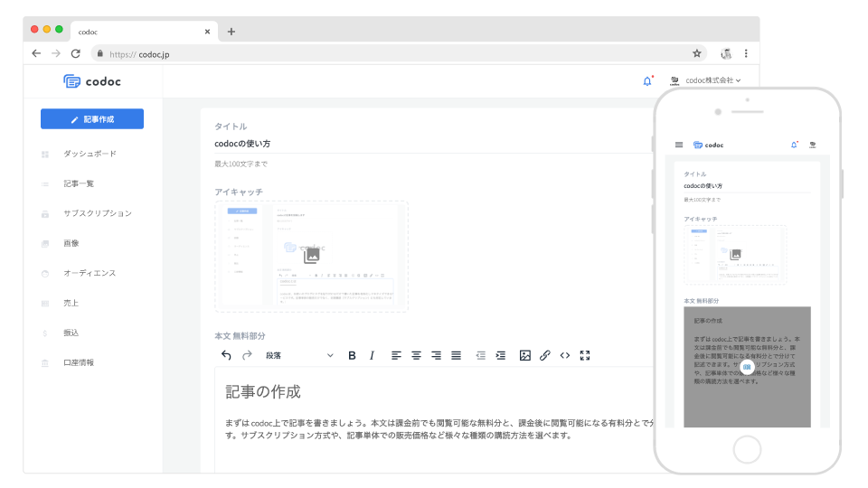Click the title field codocの使い方
Viewport: 868px width, 488px height.
pos(433,144)
